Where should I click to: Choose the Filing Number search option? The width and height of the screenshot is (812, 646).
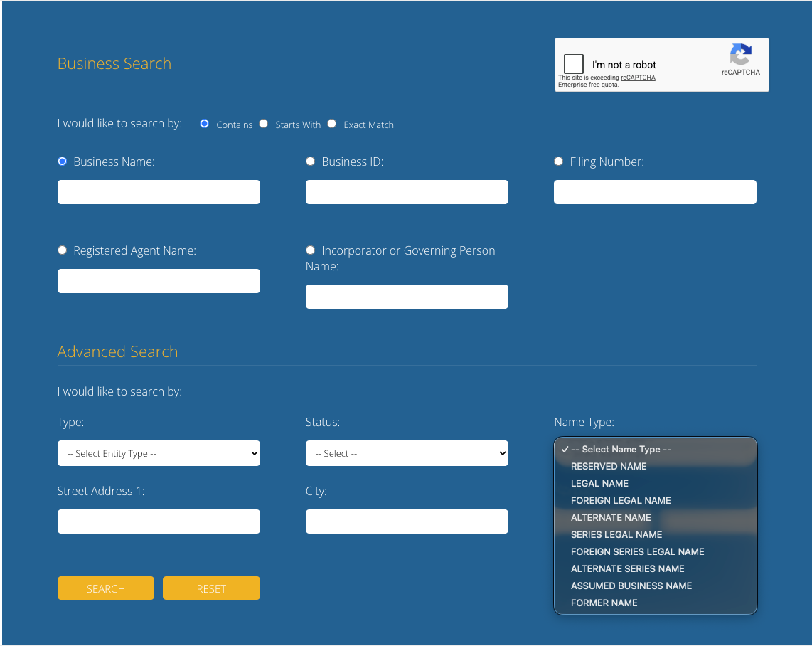(x=558, y=161)
